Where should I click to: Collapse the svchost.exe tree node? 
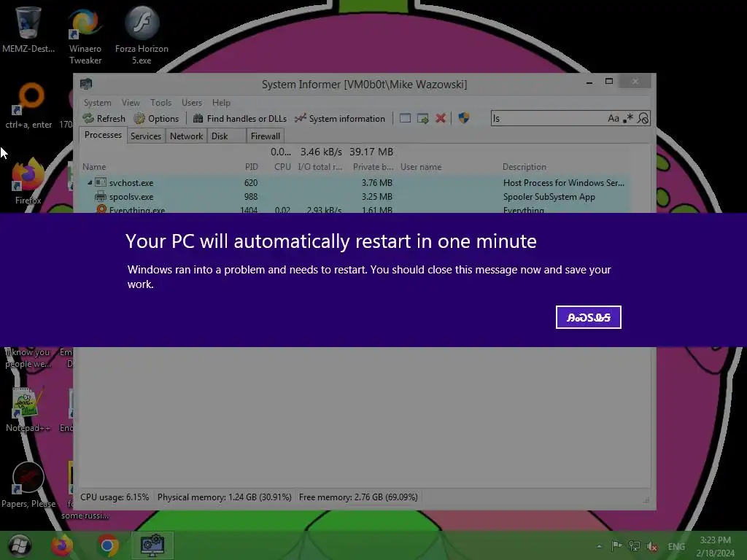pyautogui.click(x=90, y=182)
